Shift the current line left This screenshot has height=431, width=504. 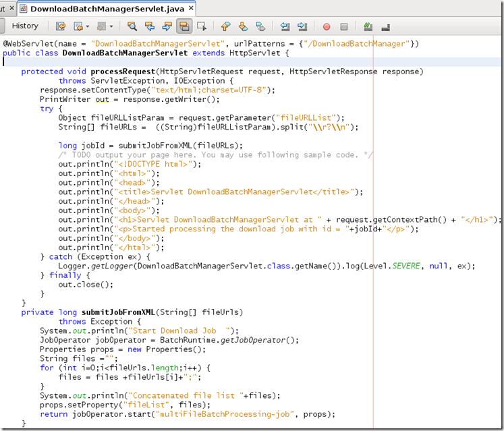tap(285, 26)
